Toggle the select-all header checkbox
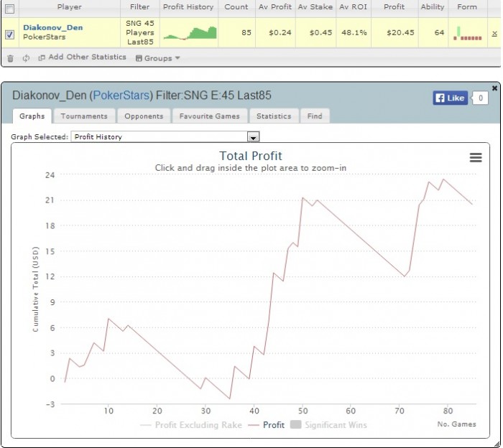 (10, 9)
